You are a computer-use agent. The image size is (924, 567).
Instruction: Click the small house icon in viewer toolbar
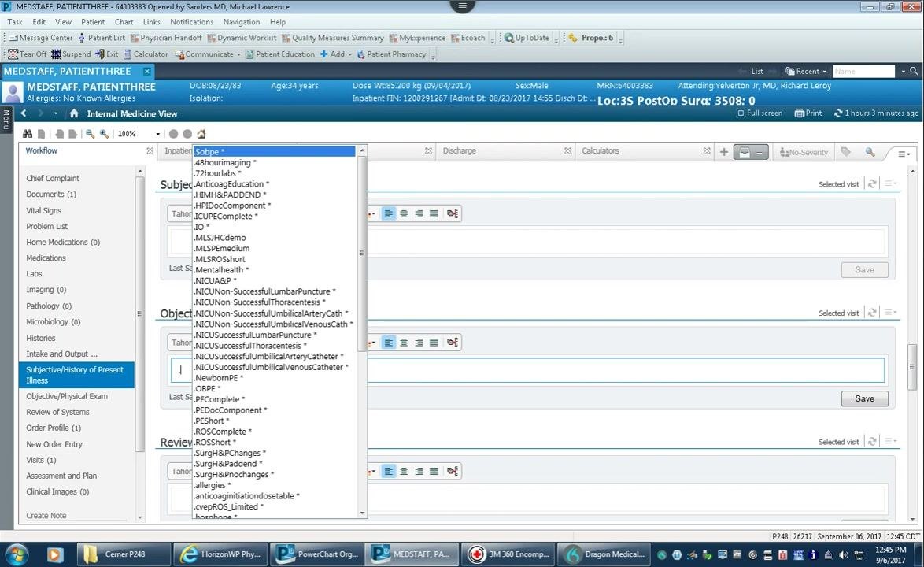(201, 134)
